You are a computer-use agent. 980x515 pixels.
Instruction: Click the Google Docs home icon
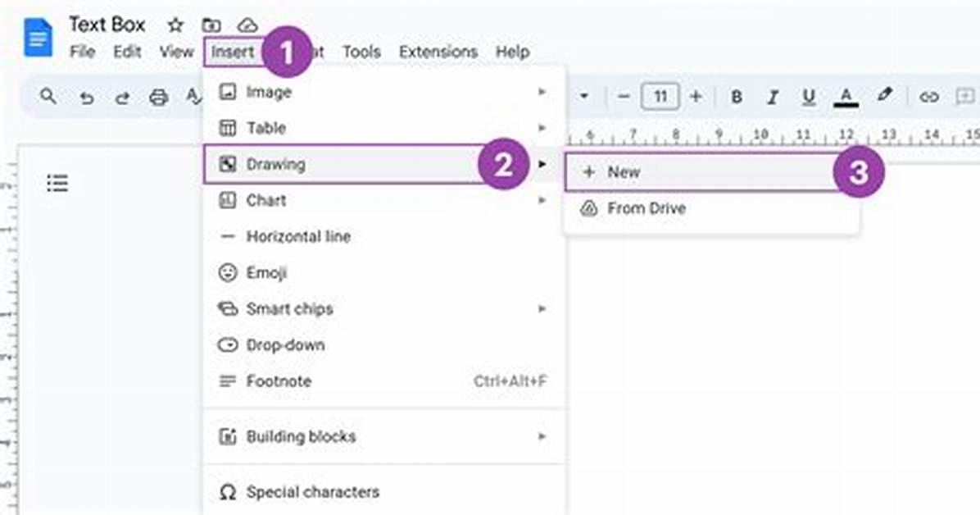(x=38, y=38)
